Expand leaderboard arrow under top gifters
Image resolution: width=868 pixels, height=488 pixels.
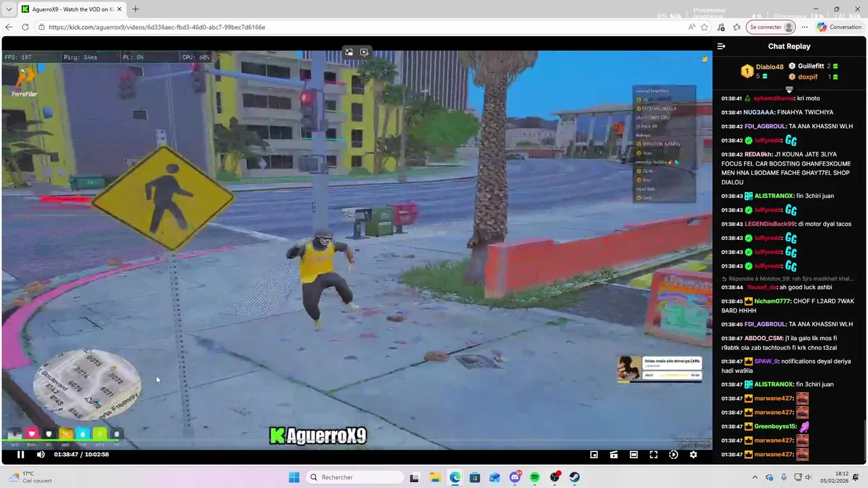pos(789,89)
